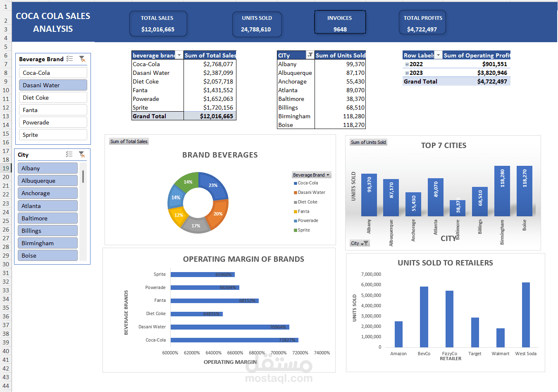Click Sum of Units Sold button on chart

(368, 142)
